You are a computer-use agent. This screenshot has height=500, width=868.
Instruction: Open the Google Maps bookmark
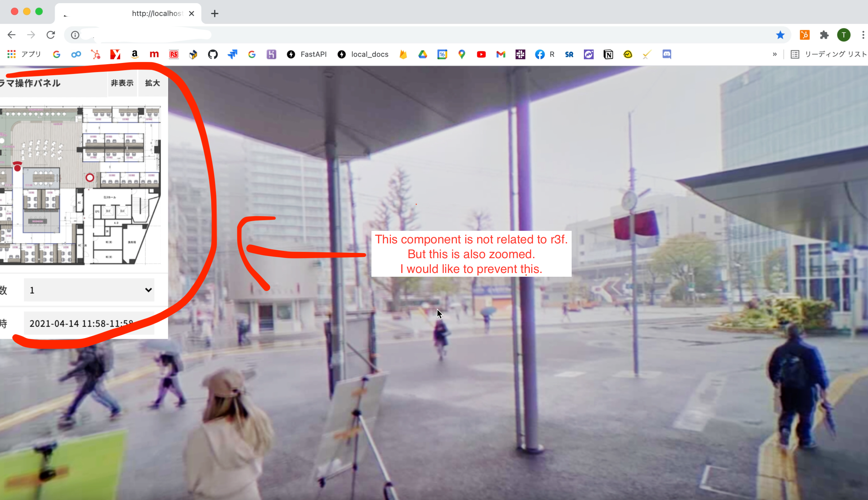click(x=462, y=54)
